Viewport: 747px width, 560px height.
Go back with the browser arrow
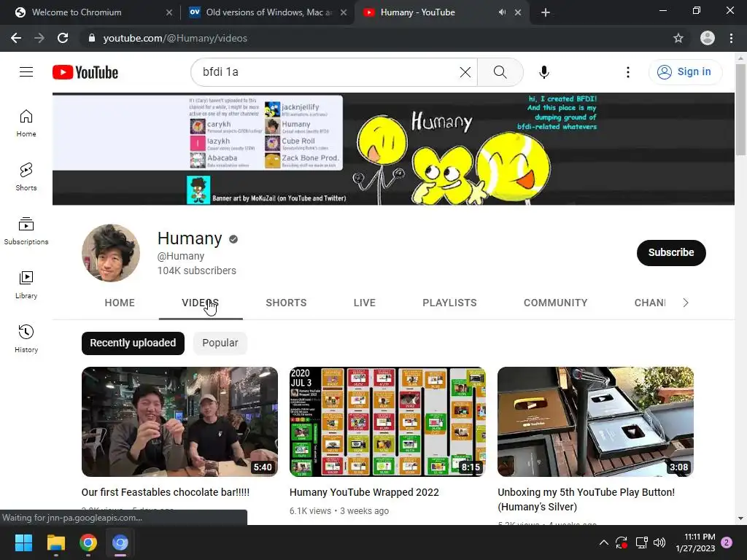tap(16, 38)
